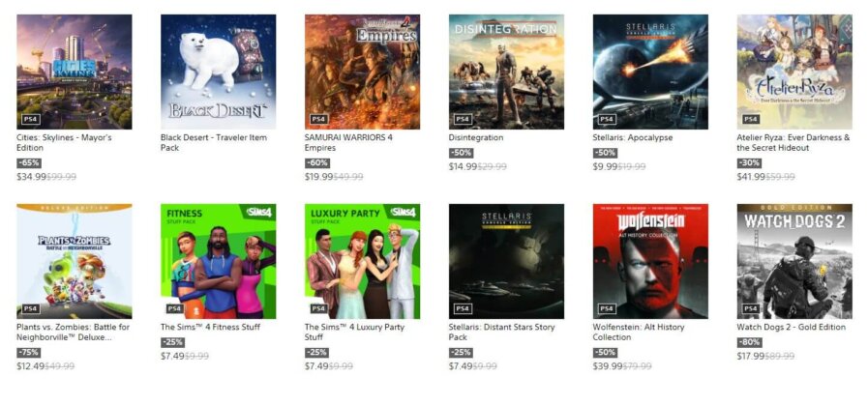Image resolution: width=868 pixels, height=406 pixels.
Task: Select the Black Desert polar bear cover
Action: click(218, 72)
